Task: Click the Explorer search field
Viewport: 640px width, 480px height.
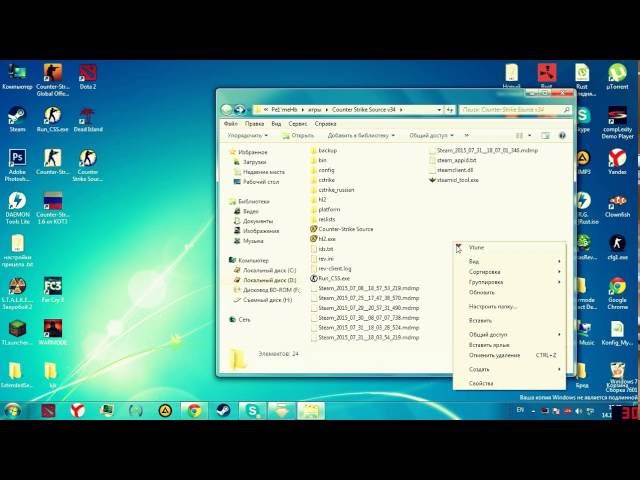Action: (x=516, y=110)
